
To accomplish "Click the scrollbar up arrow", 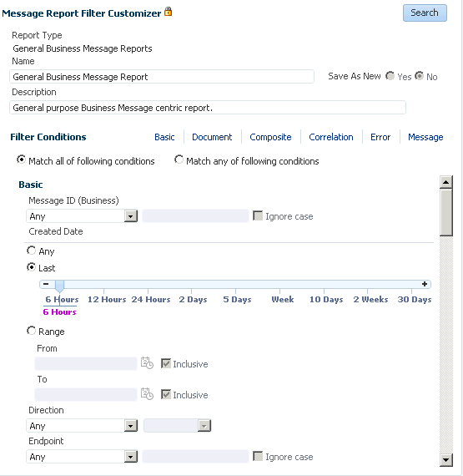I will pyautogui.click(x=446, y=182).
